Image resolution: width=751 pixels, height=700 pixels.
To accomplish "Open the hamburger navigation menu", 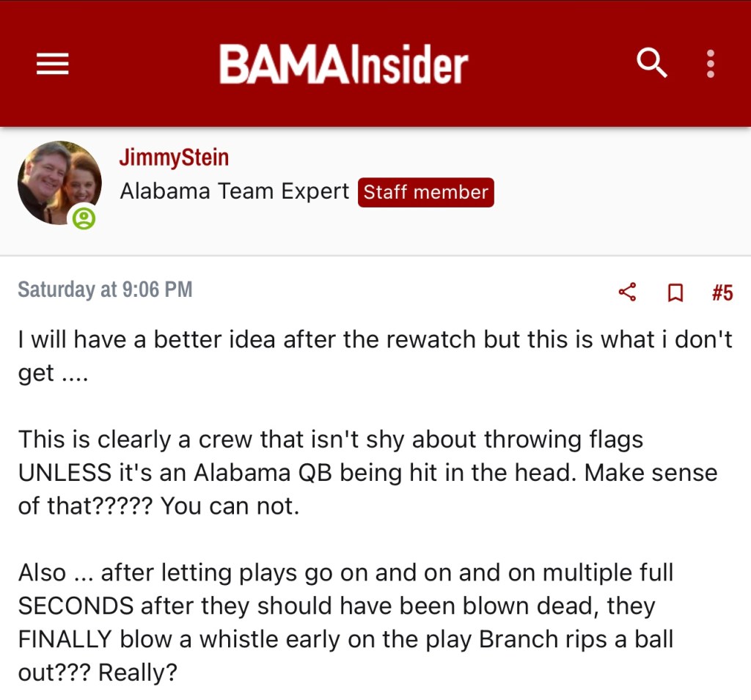I will tap(53, 65).
